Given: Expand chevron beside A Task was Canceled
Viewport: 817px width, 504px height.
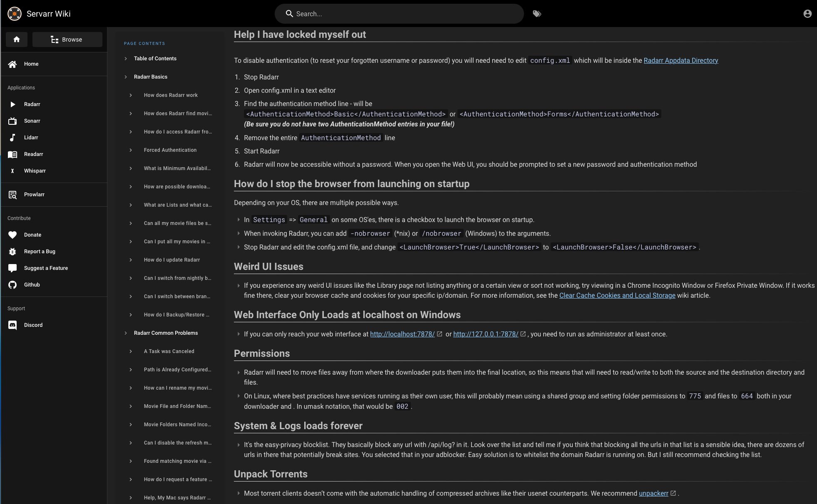Looking at the screenshot, I should [x=131, y=351].
